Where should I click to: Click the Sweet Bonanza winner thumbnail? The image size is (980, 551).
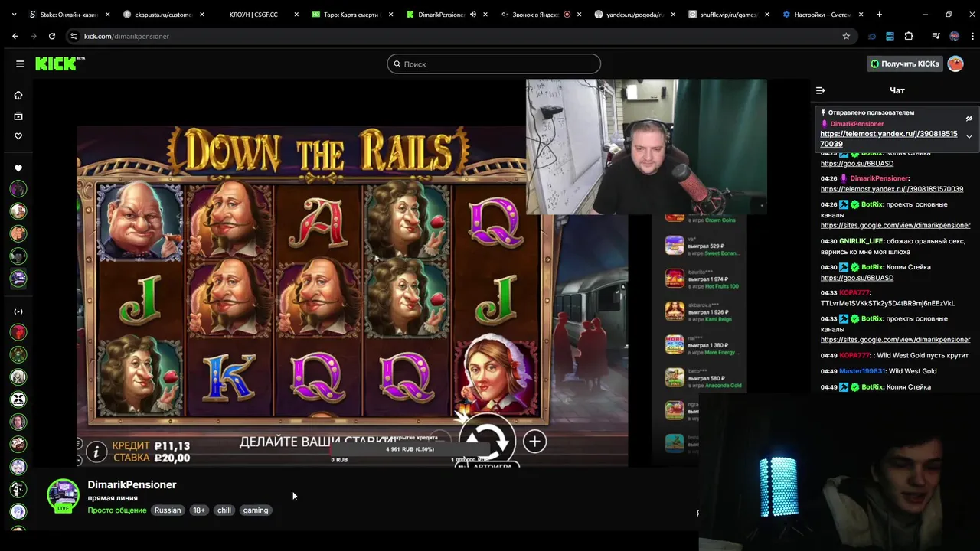coord(675,245)
